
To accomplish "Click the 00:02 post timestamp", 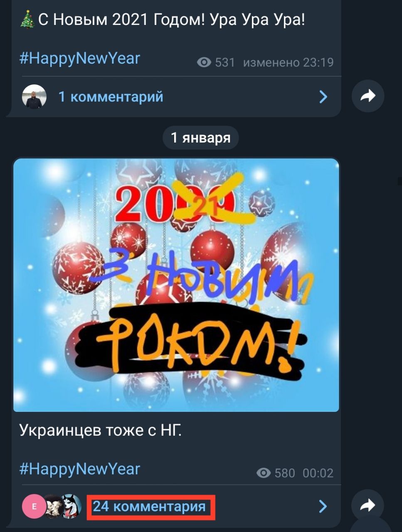I will [318, 473].
